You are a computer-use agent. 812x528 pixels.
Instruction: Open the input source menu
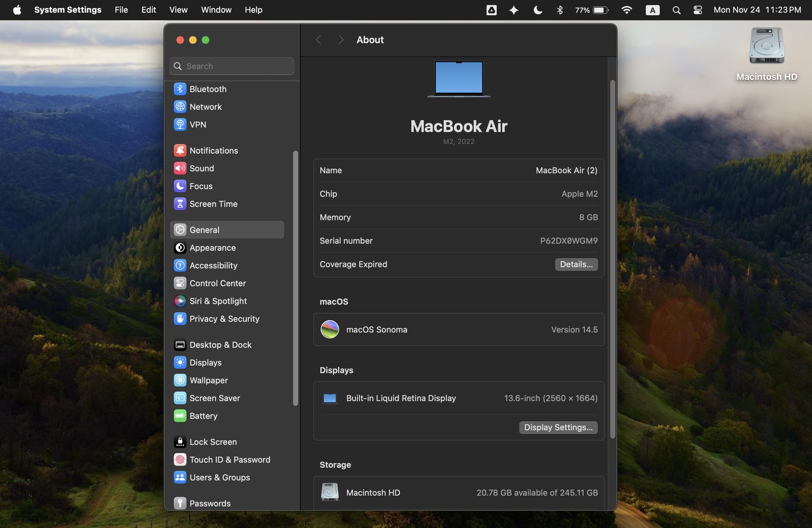(652, 10)
